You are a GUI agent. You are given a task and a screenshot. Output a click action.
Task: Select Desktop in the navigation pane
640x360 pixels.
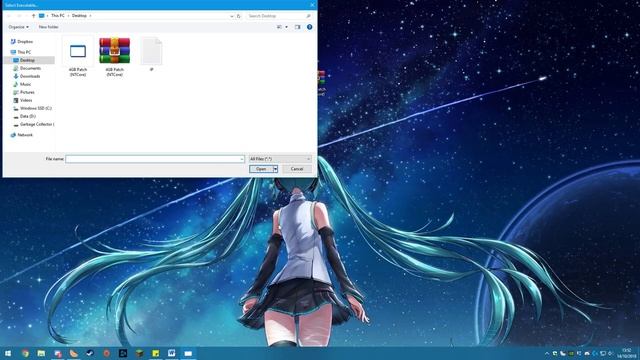[29, 60]
